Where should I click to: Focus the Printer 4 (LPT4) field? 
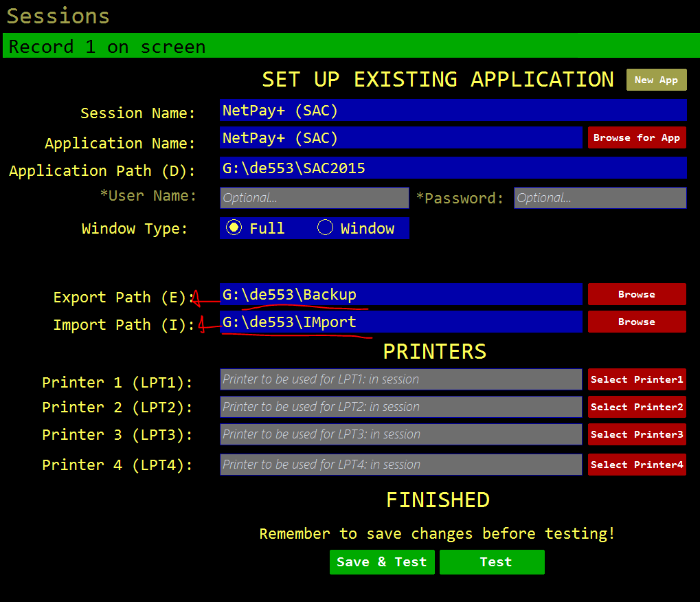(x=401, y=465)
